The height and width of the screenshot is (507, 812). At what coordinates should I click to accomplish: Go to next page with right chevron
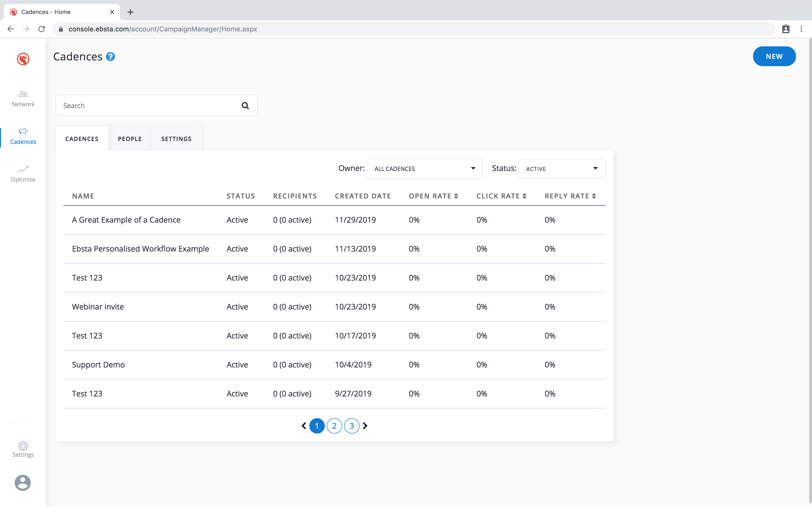pyautogui.click(x=365, y=426)
